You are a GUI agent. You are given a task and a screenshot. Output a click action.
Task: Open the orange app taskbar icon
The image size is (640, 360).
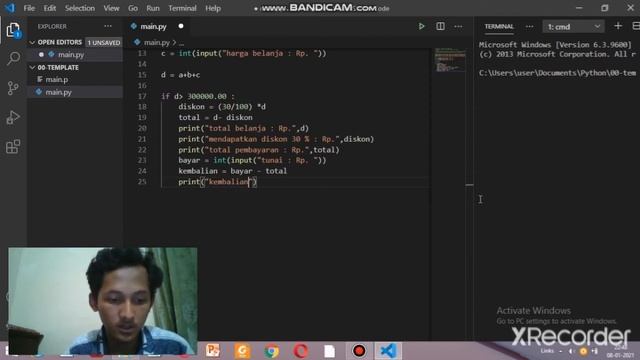[242, 351]
